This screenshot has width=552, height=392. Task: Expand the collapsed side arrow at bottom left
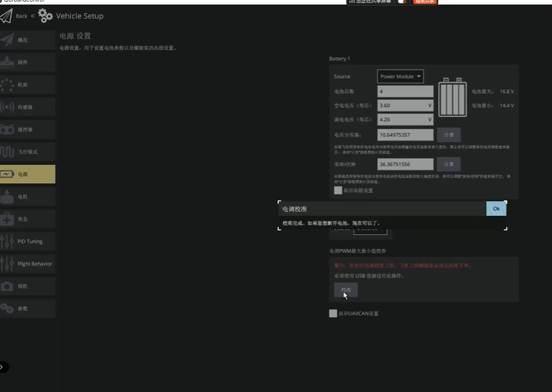[3, 367]
